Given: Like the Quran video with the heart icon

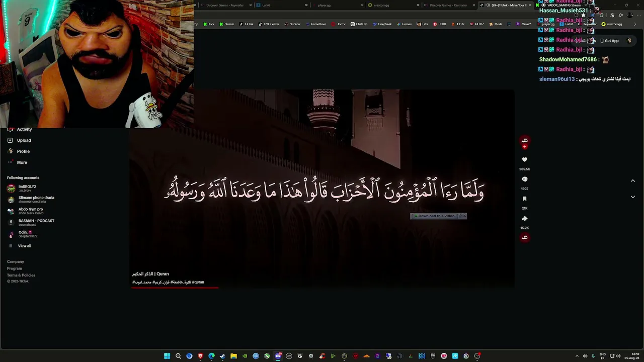Looking at the screenshot, I should point(524,159).
